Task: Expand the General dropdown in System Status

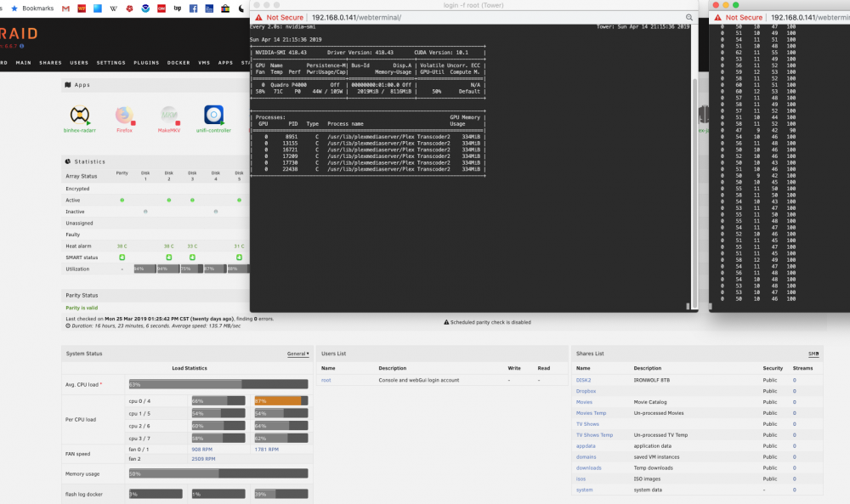Action: tap(298, 354)
